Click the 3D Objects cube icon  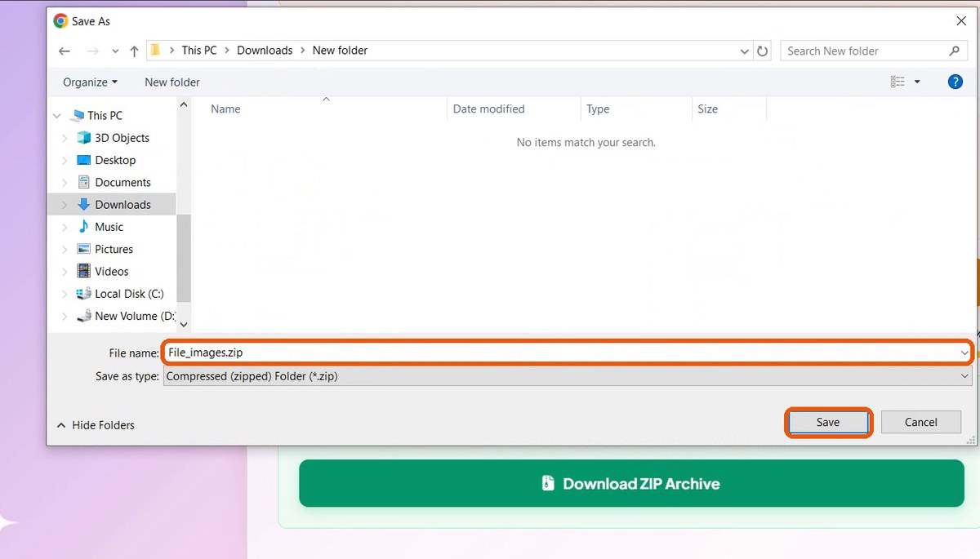[x=83, y=138]
